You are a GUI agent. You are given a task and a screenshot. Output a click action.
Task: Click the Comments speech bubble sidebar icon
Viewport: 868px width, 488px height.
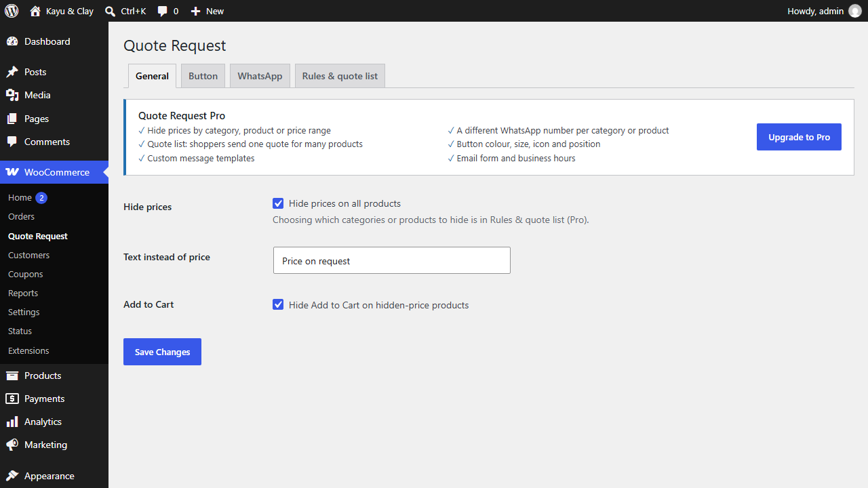point(12,142)
